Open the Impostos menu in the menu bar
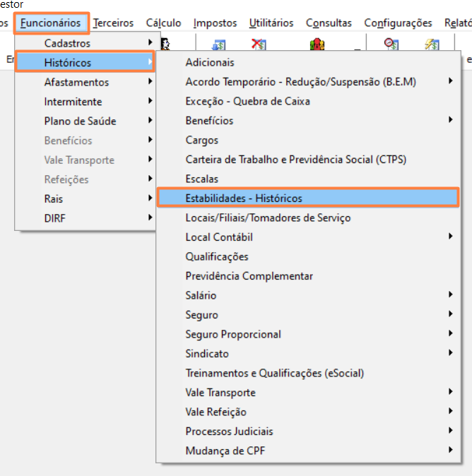This screenshot has height=476, width=472. pyautogui.click(x=215, y=23)
